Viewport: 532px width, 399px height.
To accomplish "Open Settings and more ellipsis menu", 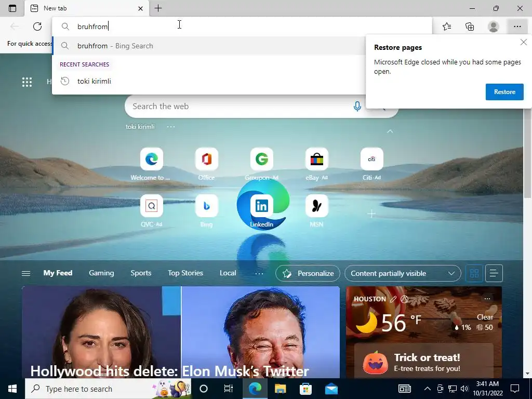I will 517,26.
